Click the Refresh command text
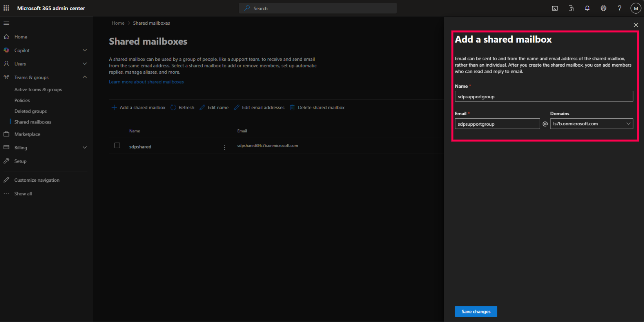Screen dimensions: 644x322 tap(187, 107)
